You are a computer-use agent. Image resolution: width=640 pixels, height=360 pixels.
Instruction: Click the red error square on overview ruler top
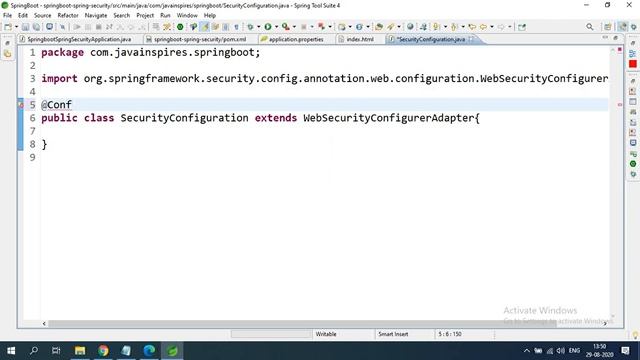point(620,50)
